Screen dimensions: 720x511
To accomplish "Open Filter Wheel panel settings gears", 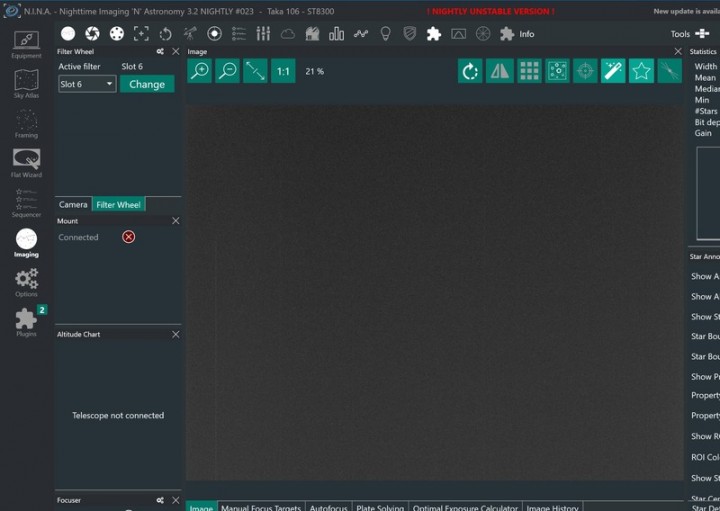I will (160, 51).
